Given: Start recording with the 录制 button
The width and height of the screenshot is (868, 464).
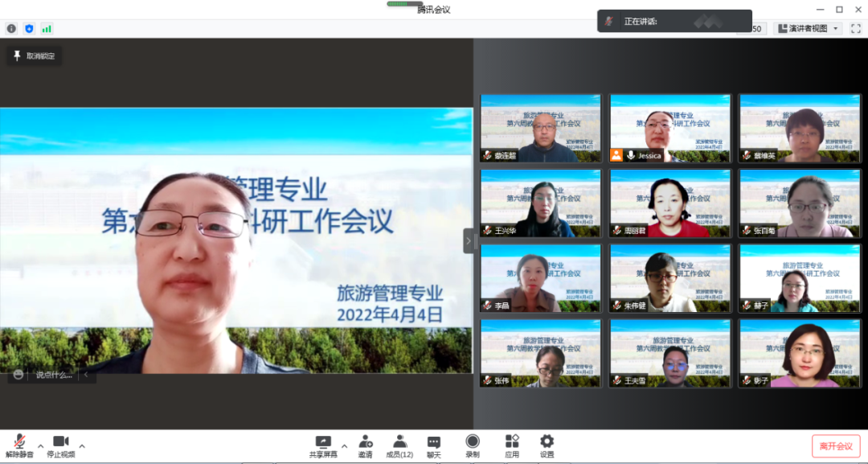Looking at the screenshot, I should coord(473,446).
